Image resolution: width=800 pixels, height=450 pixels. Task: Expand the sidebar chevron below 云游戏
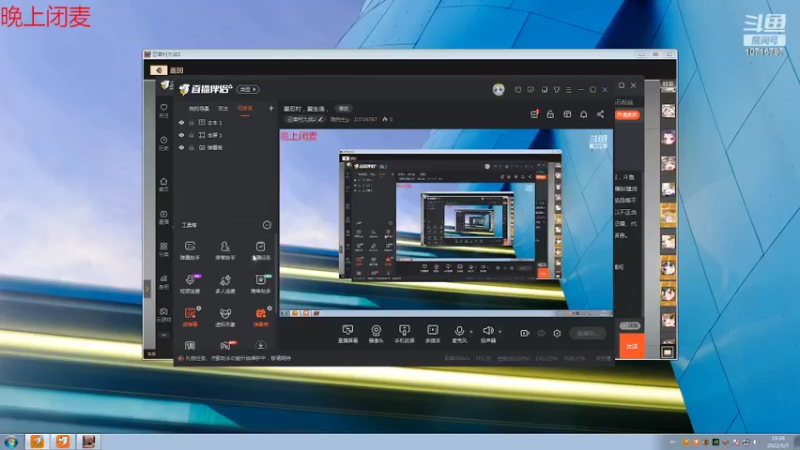point(163,335)
